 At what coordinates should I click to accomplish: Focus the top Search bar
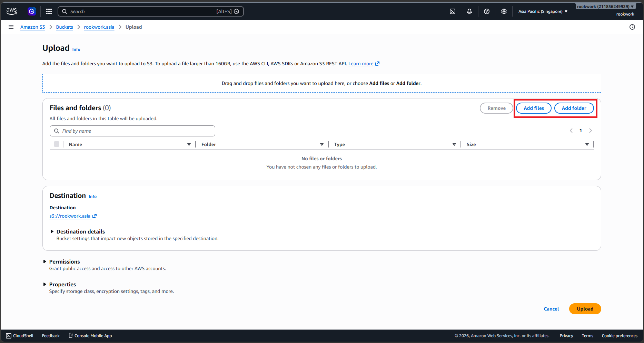[151, 11]
